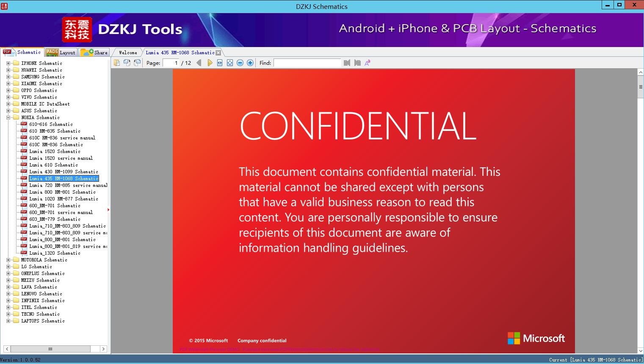Click the tree scrollbar right arrow
Screen dimensions: 644x364
[x=103, y=349]
